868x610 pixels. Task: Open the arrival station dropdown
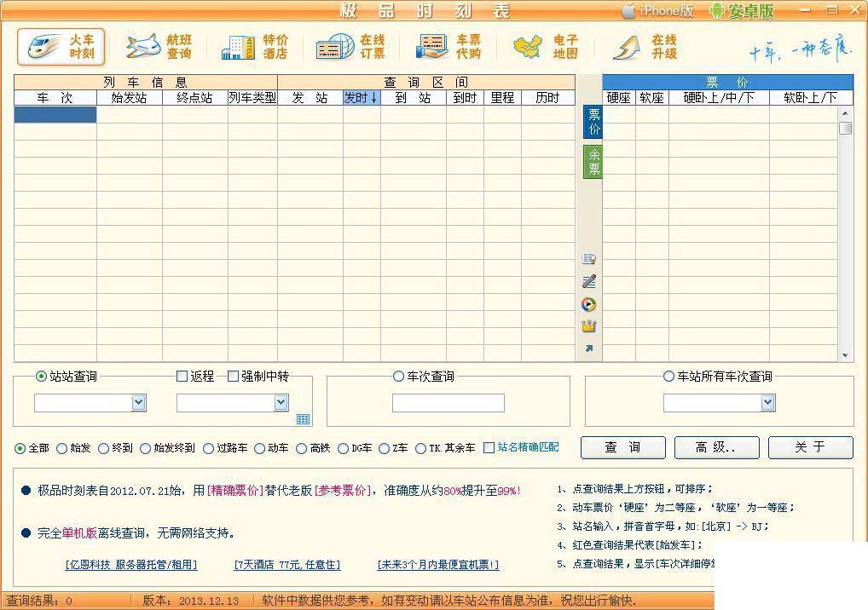[281, 403]
